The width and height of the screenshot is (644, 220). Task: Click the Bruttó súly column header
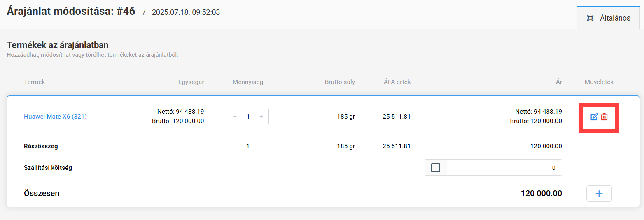point(340,82)
